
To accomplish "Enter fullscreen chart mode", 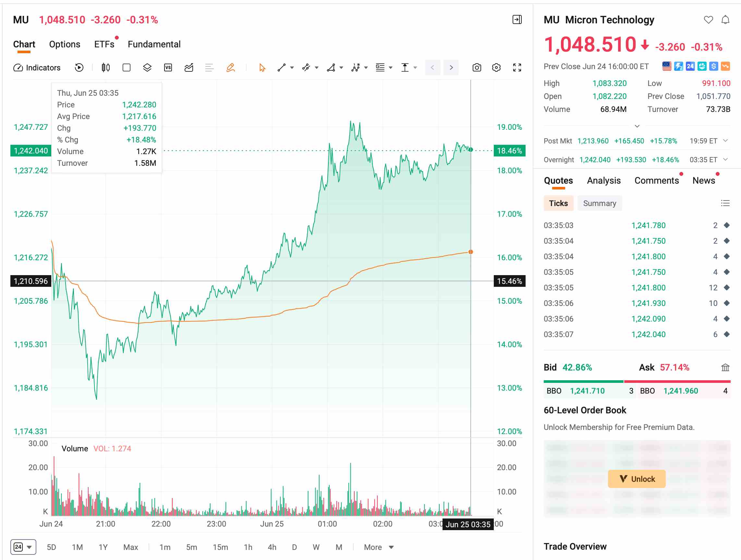I will click(517, 68).
